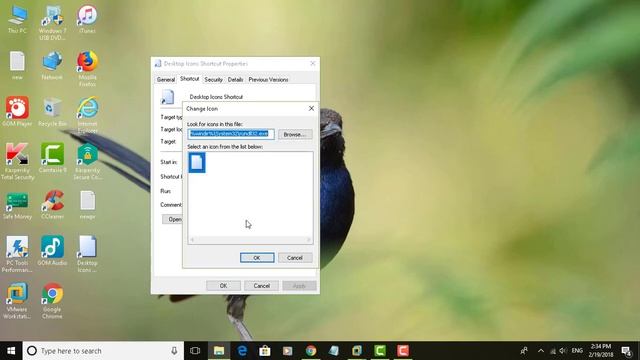Click the Browse... button in Change Icon
The height and width of the screenshot is (360, 640).
295,134
